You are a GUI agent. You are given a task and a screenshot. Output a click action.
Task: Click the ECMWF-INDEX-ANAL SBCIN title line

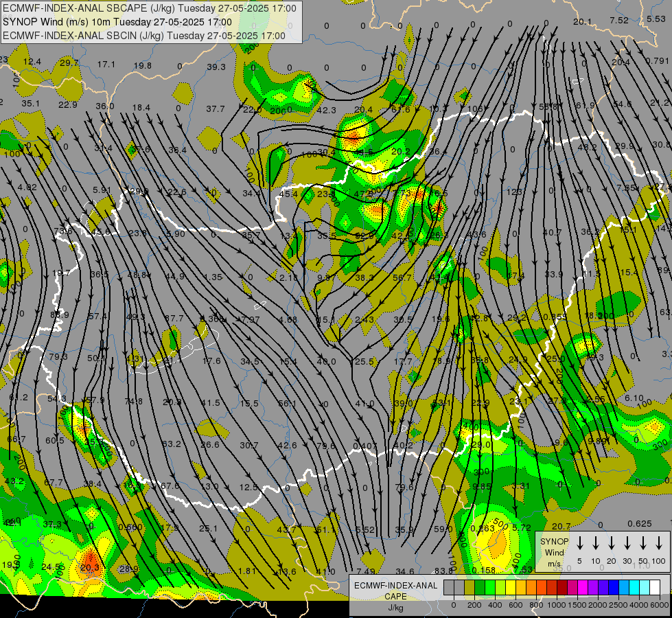144,36
